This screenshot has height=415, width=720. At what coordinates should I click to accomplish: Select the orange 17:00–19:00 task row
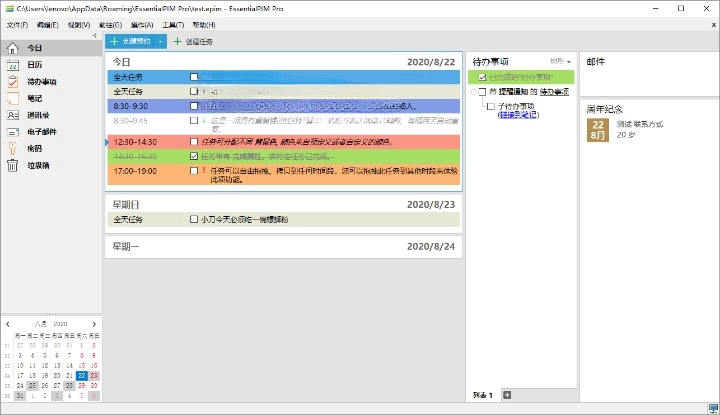(x=284, y=175)
